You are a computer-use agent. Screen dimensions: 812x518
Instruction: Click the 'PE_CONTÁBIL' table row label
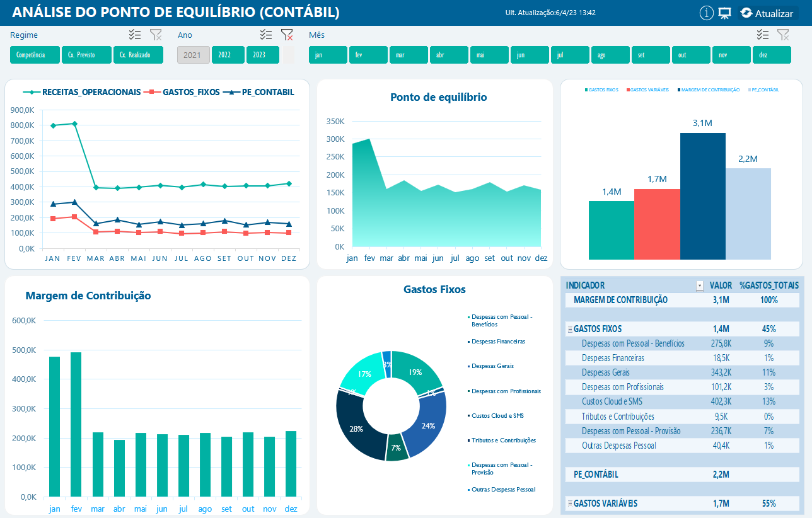click(596, 475)
